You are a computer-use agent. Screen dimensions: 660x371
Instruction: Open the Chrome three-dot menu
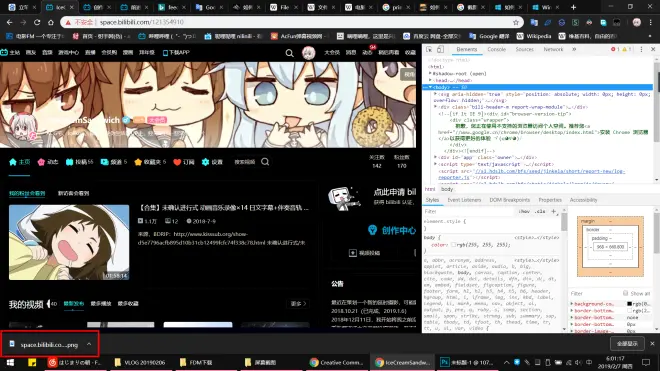point(651,22)
